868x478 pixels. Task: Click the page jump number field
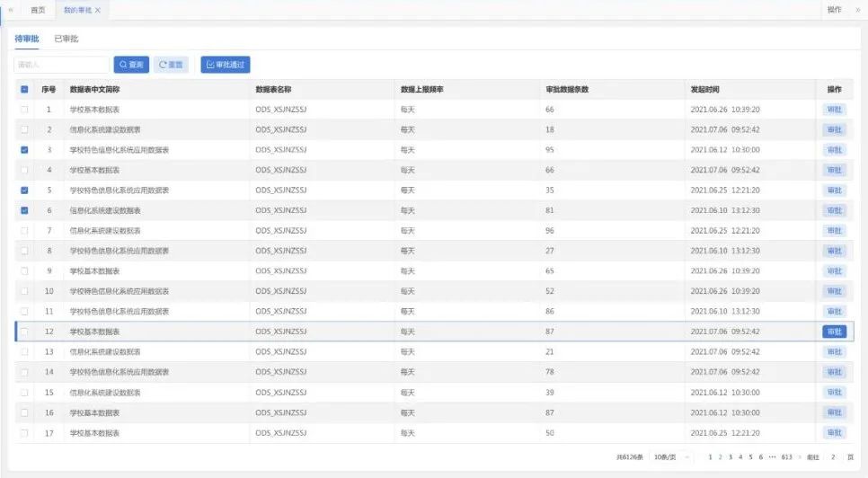point(834,456)
